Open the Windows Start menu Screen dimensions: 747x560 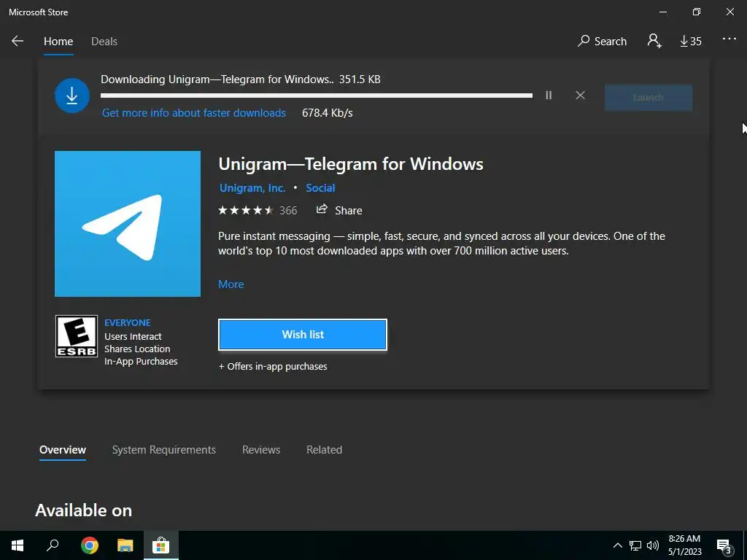coord(18,545)
